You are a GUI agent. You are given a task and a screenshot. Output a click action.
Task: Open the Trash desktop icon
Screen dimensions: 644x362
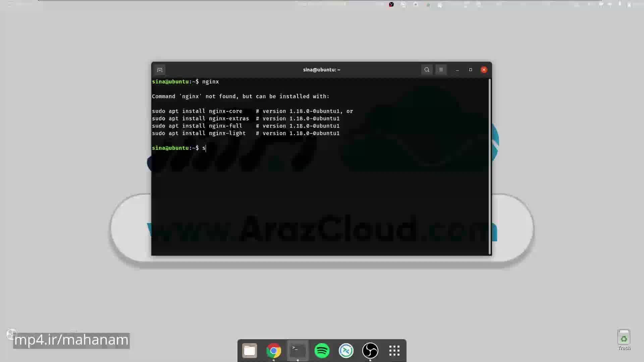(x=624, y=339)
